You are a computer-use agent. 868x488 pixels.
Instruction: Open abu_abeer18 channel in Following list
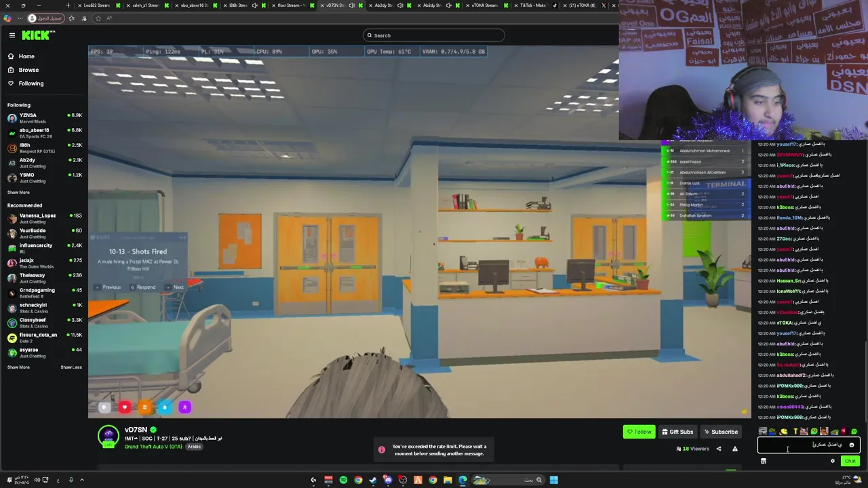pos(44,133)
